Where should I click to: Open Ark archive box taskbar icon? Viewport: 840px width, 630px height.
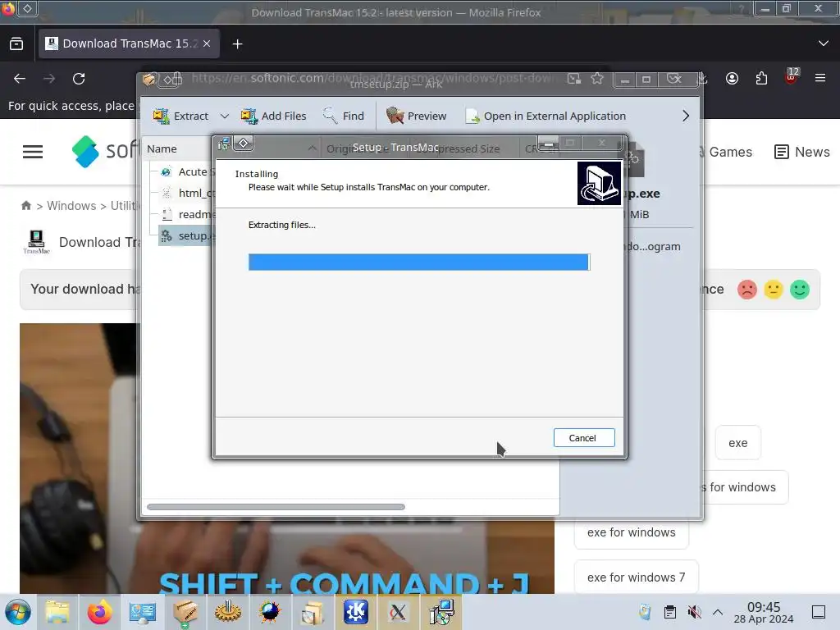[x=185, y=612]
